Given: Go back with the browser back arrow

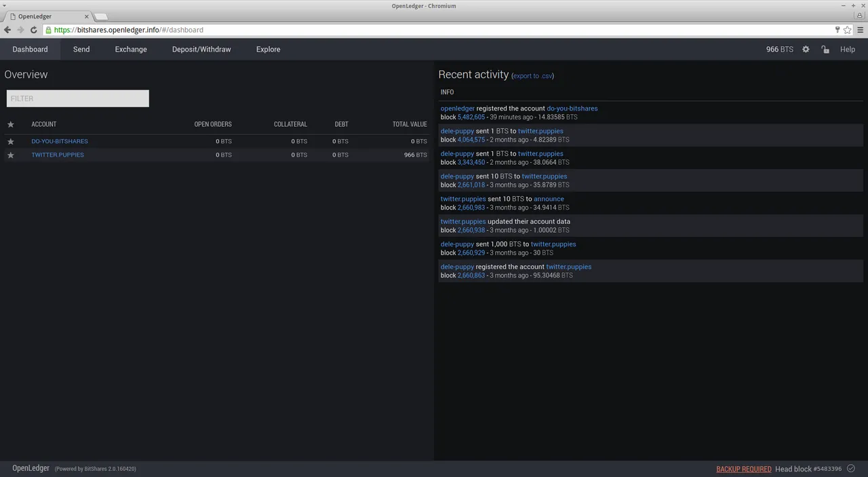Looking at the screenshot, I should tap(7, 30).
